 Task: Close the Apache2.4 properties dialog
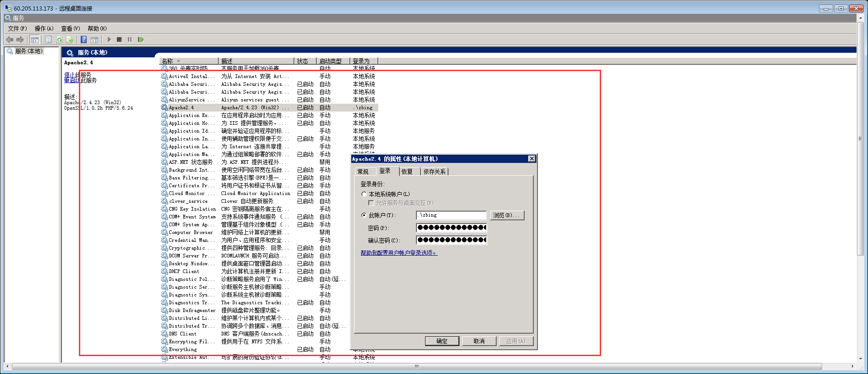coord(531,159)
